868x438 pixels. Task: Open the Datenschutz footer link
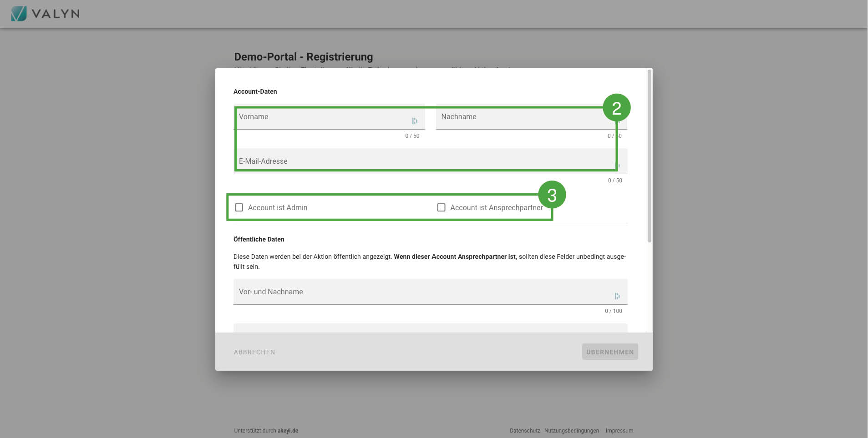click(524, 431)
